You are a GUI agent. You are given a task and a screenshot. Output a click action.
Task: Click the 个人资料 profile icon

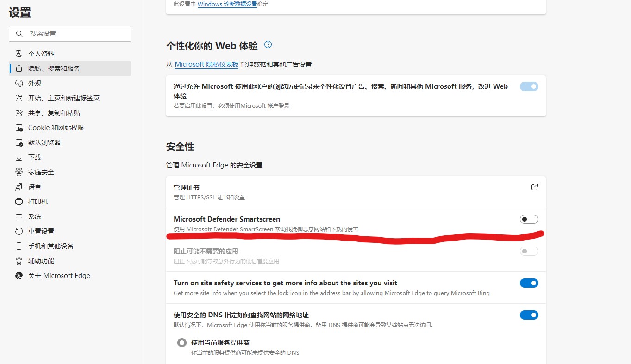tap(19, 54)
